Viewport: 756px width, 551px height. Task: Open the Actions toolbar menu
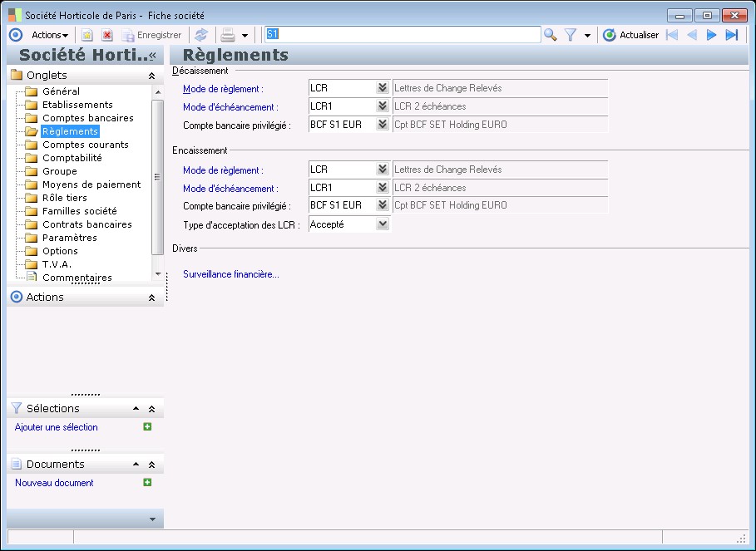(x=50, y=35)
